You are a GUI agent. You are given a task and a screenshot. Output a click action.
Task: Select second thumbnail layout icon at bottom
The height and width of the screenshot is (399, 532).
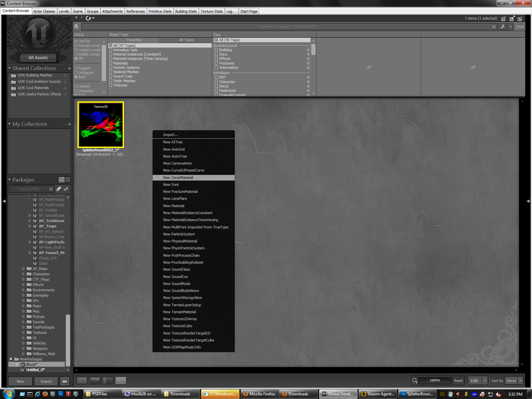(x=95, y=381)
